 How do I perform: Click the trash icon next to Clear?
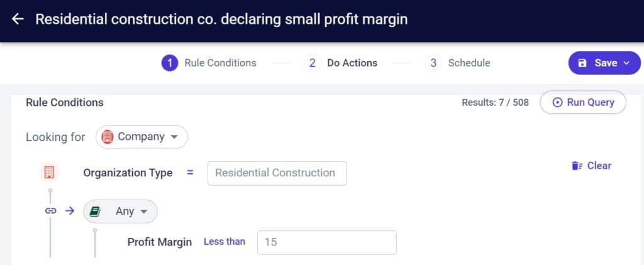tap(577, 166)
